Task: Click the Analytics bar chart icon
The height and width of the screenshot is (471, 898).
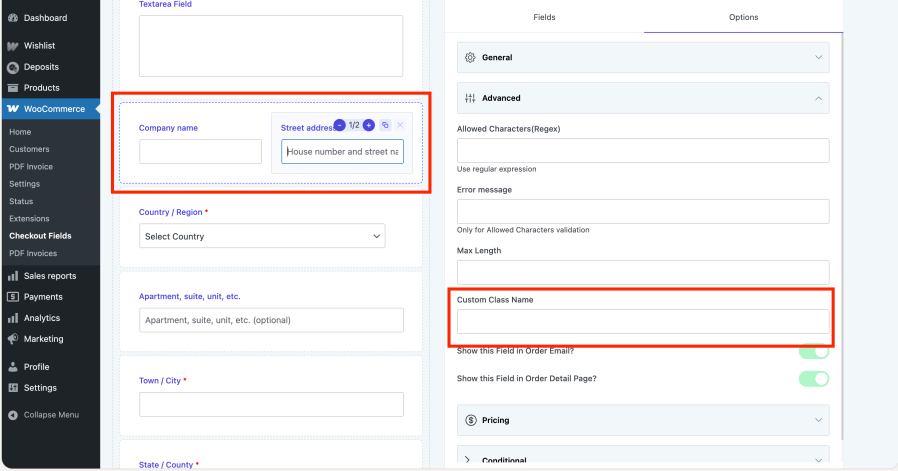Action: [x=13, y=318]
